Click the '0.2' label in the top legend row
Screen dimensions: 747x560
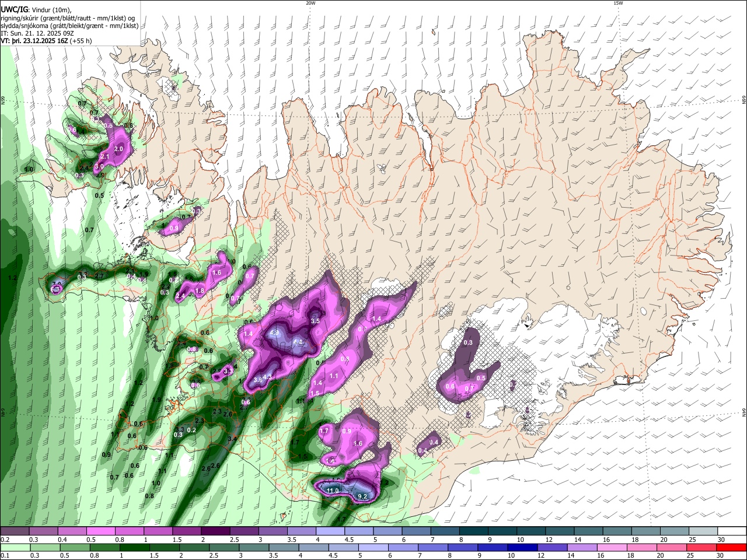pyautogui.click(x=5, y=540)
